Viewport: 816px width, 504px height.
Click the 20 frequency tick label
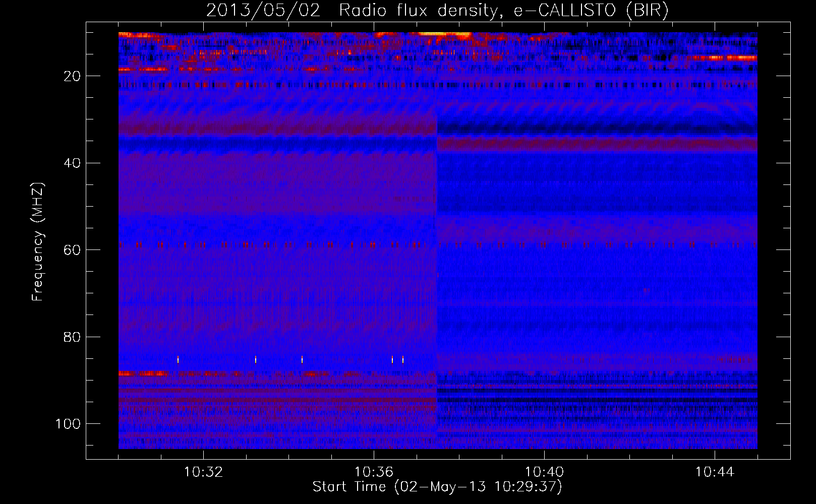[73, 76]
